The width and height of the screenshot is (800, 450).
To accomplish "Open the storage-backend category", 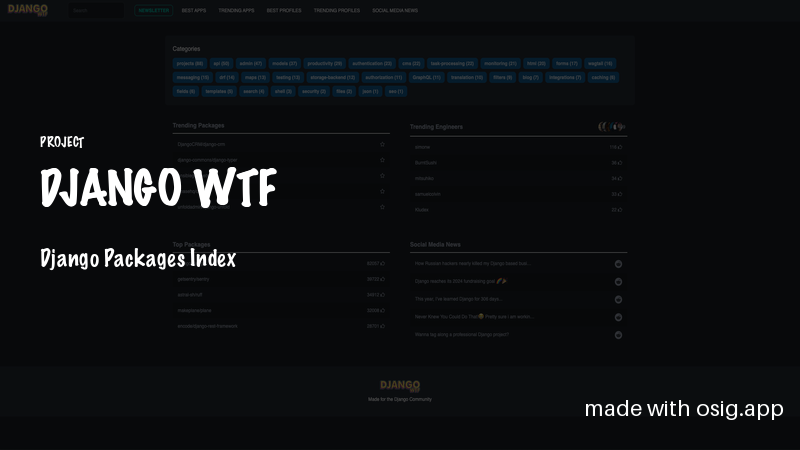I will (333, 78).
